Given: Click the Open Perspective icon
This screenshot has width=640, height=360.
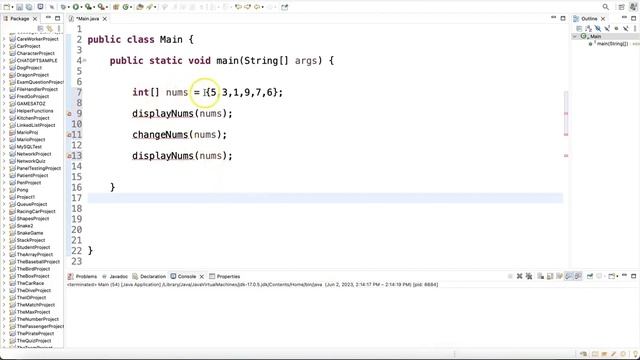Looking at the screenshot, I should point(621,7).
